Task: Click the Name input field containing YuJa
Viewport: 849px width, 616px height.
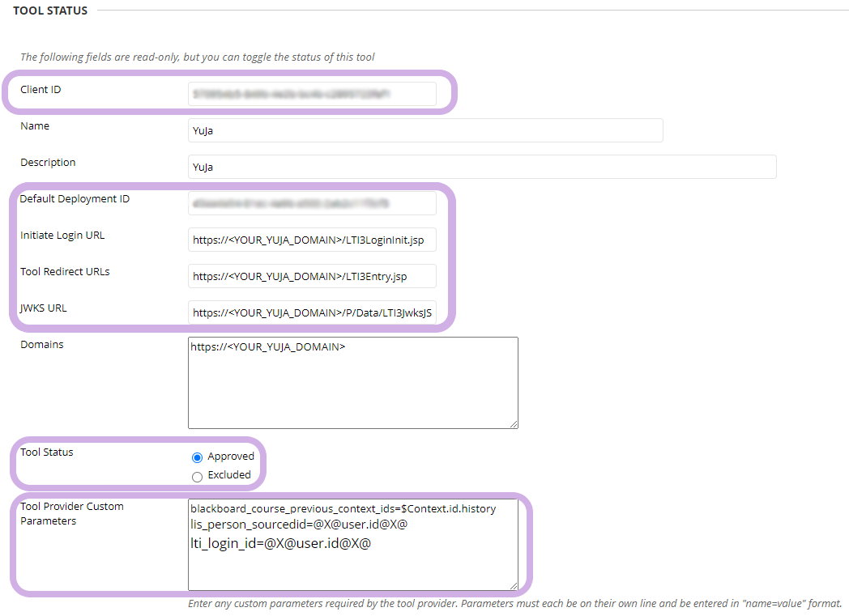Action: (x=424, y=130)
